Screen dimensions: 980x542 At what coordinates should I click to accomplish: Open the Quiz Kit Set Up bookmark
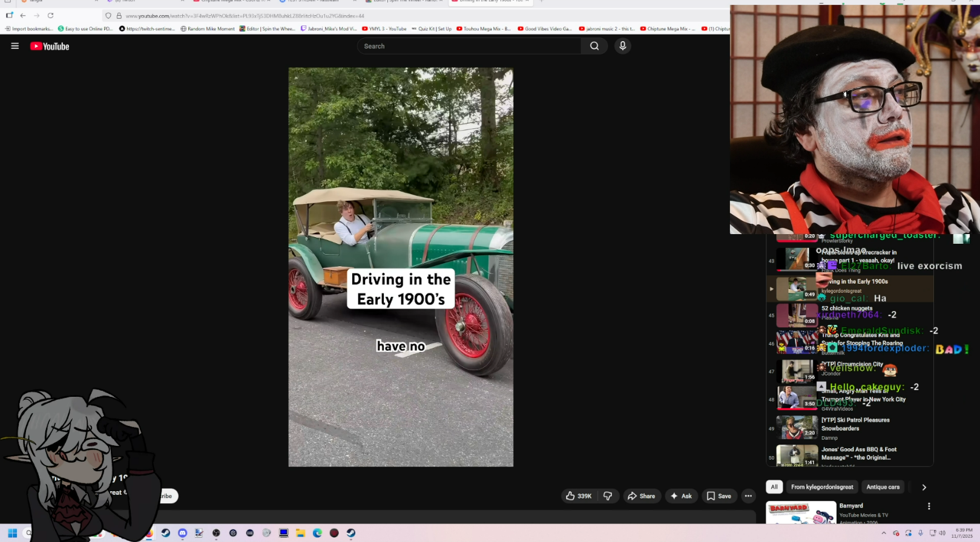coord(432,28)
